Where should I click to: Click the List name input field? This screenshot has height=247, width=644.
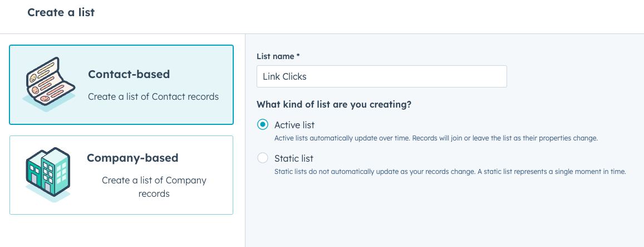pyautogui.click(x=381, y=76)
